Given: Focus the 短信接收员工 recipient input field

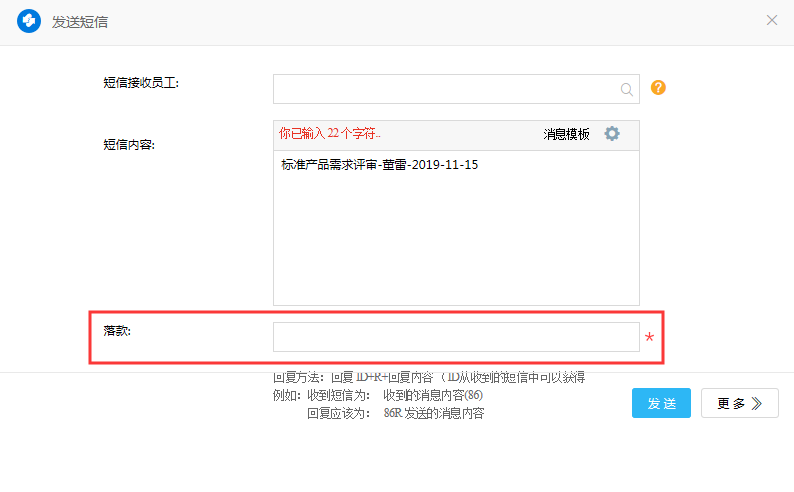Looking at the screenshot, I should tap(446, 89).
